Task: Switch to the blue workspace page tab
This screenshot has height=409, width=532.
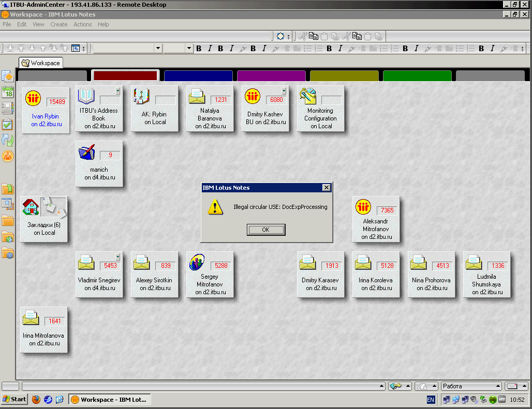Action: 199,76
